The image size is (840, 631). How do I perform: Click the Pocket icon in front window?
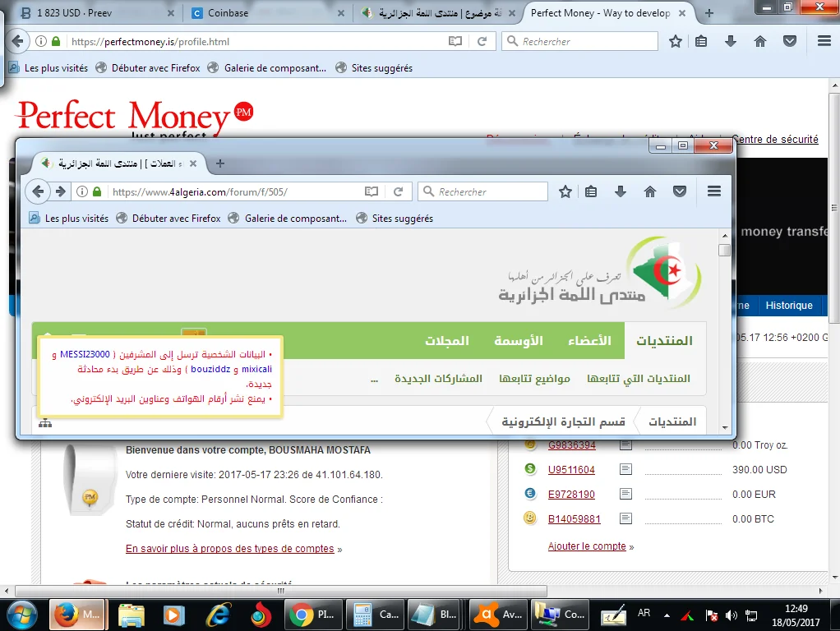pos(680,191)
